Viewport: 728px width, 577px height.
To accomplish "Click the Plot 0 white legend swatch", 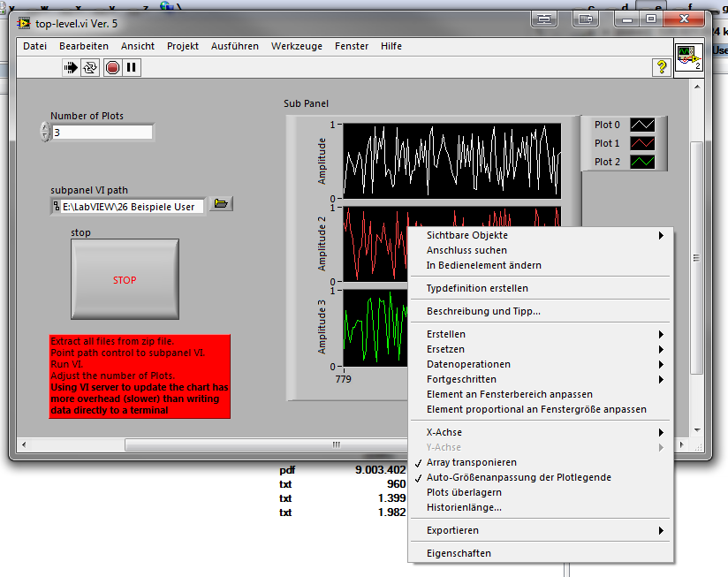I will pos(643,125).
